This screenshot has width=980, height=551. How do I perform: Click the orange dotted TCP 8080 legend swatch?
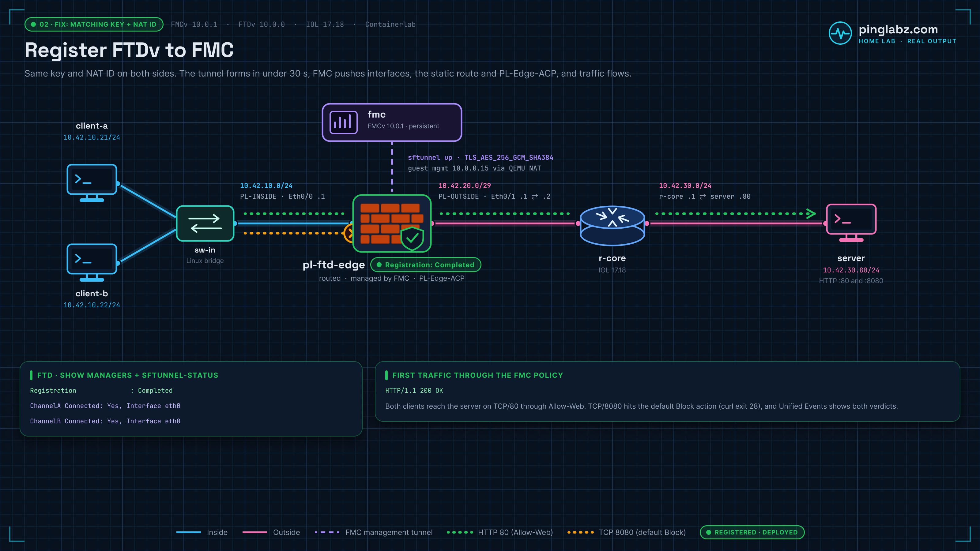(581, 532)
